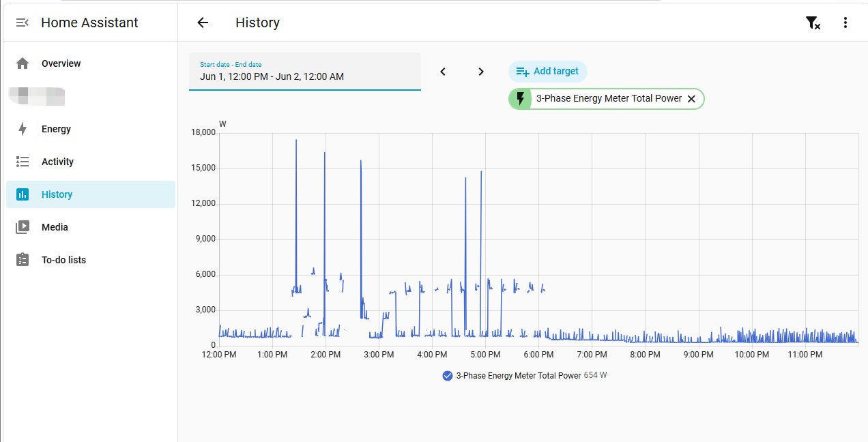Image resolution: width=868 pixels, height=442 pixels.
Task: Open the Media browser
Action: [x=91, y=227]
